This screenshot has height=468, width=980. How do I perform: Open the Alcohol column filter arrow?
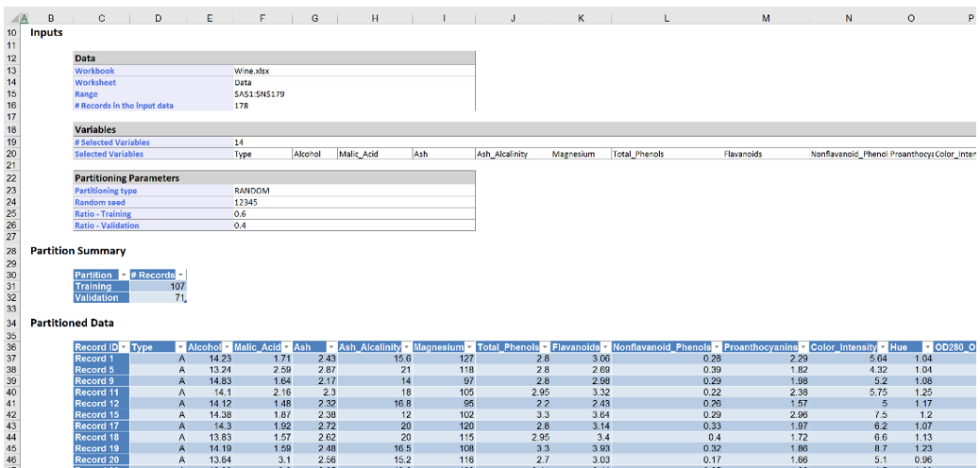point(227,347)
